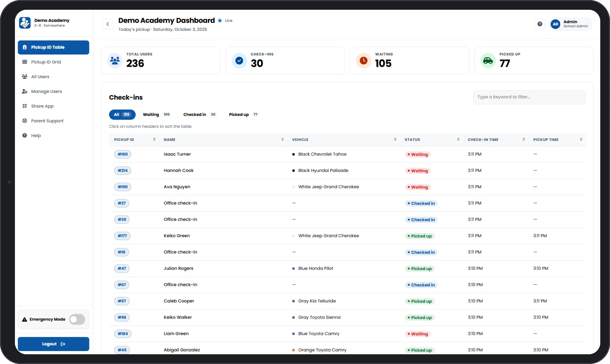Image resolution: width=610 pixels, height=364 pixels.
Task: Click the Emergency Mode warning triangle icon
Action: coord(24,320)
